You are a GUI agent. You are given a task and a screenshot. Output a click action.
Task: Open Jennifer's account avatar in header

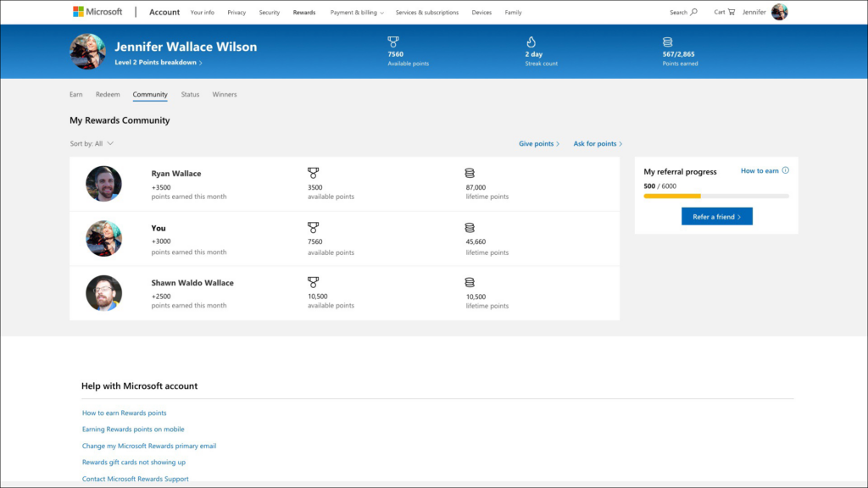pos(780,12)
